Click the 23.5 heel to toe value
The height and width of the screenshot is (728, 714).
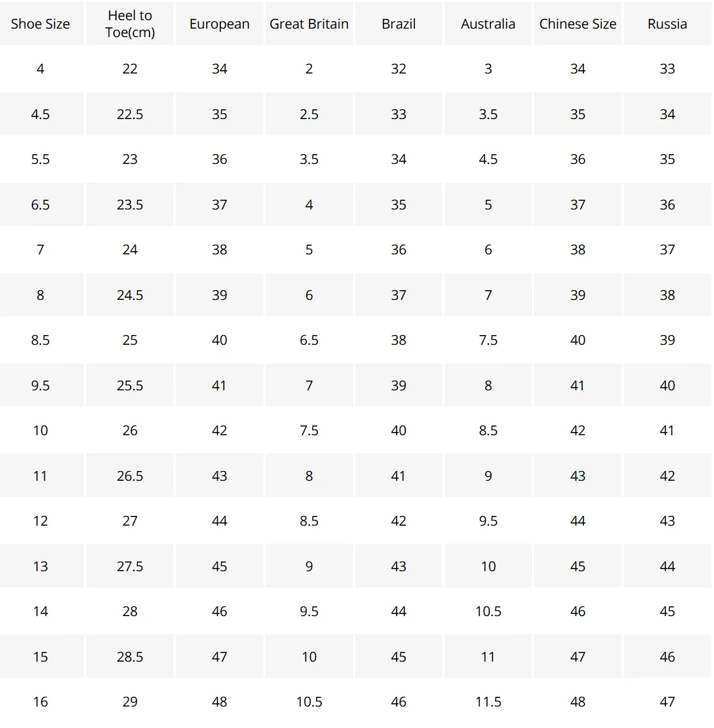click(130, 205)
